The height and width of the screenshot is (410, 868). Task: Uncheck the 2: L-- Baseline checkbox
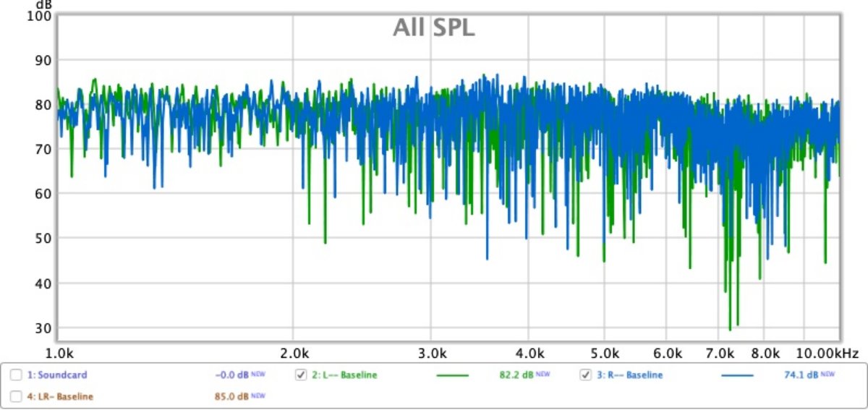301,375
